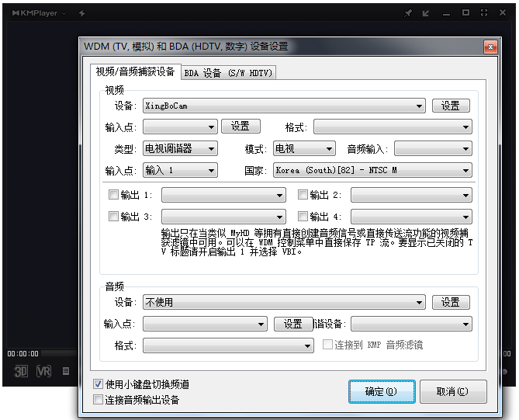Screen dimensions: 519x420
Task: Open the audio 输入点 dropdown
Action: tap(205, 324)
